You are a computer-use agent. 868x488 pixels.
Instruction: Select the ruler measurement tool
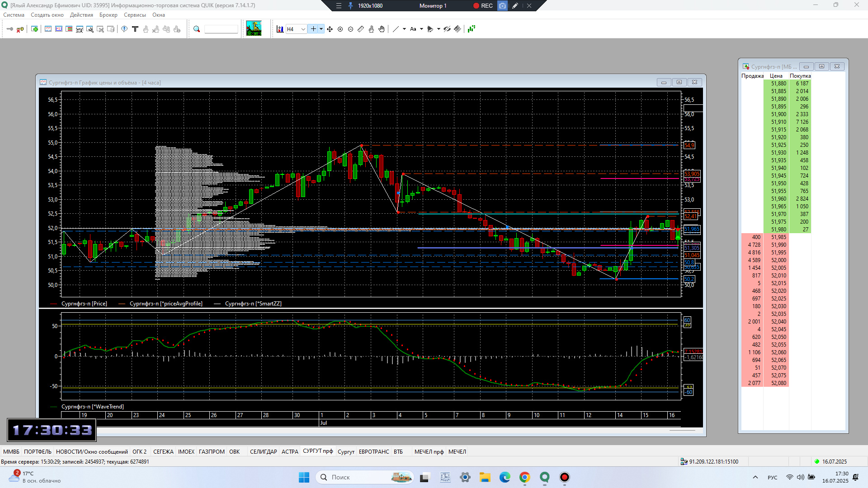point(361,29)
